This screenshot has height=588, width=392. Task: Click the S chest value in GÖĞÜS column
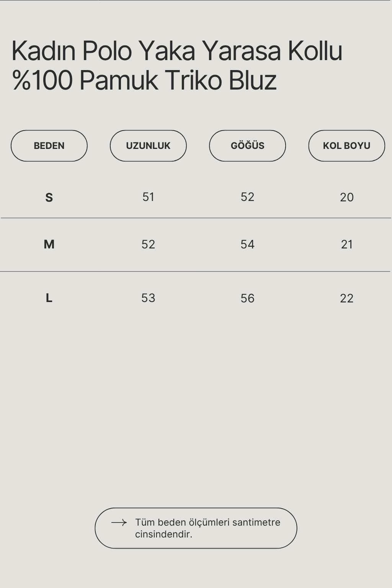pos(247,197)
